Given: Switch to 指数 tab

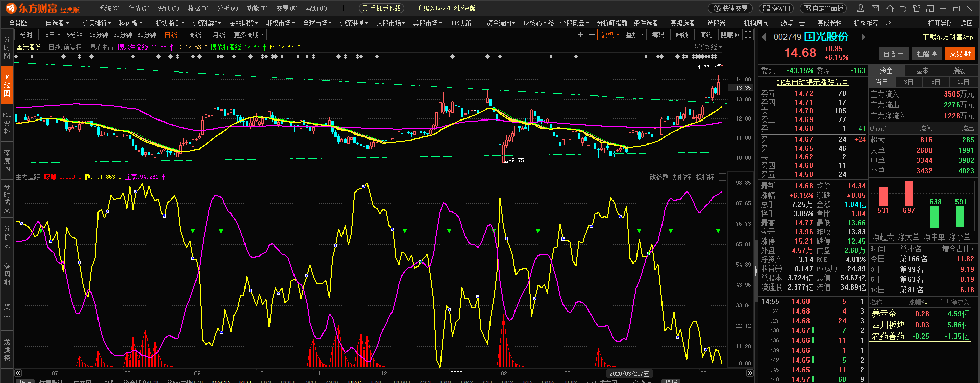Looking at the screenshot, I should 959,70.
